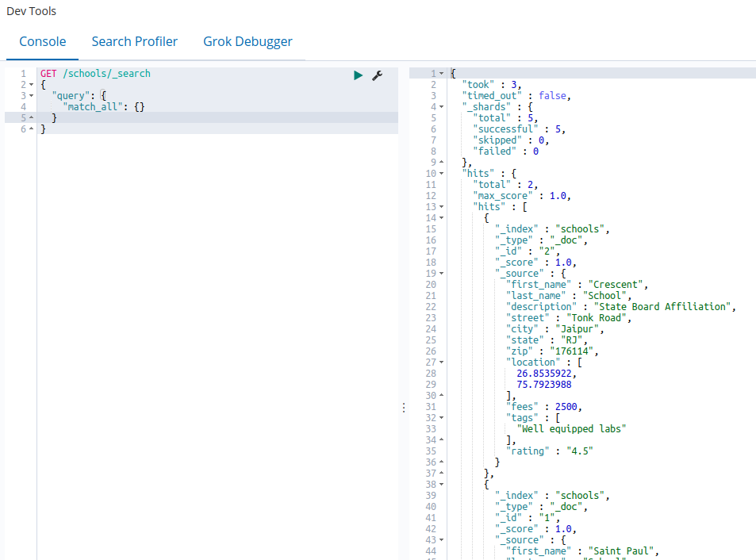This screenshot has height=560, width=756.
Task: Collapse the first hit object at line 14
Action: pos(441,218)
